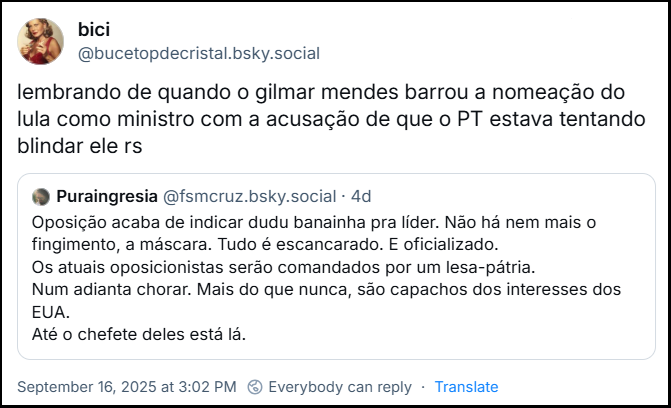Open the "bici" display name link
Screen dimensions: 671x408
93,30
